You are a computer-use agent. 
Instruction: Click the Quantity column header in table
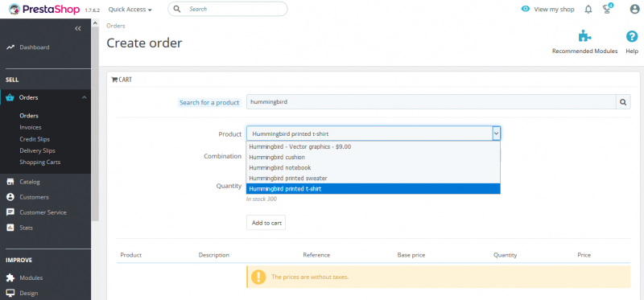click(x=506, y=255)
